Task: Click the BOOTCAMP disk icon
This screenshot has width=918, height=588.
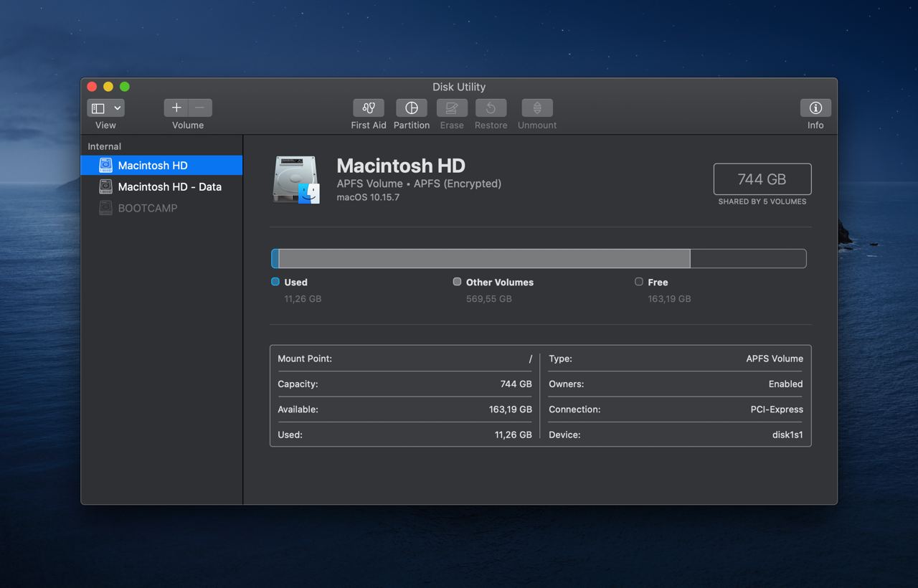Action: point(105,208)
